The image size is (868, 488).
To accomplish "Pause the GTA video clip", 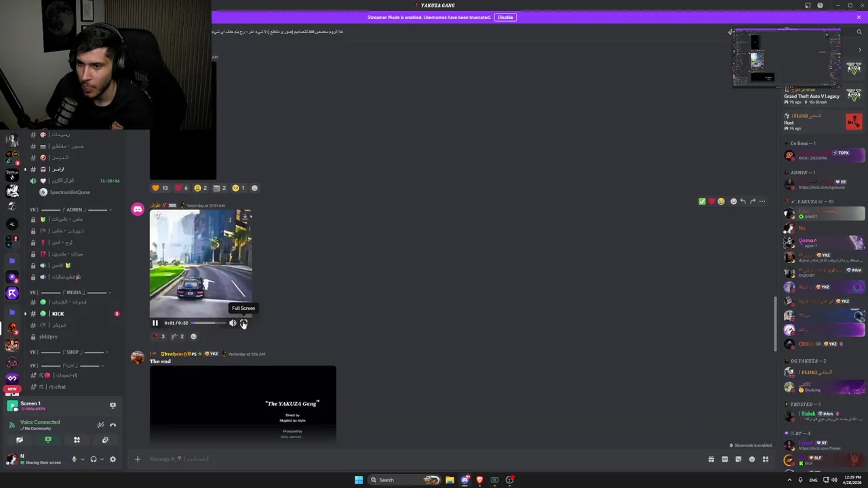I will (155, 323).
